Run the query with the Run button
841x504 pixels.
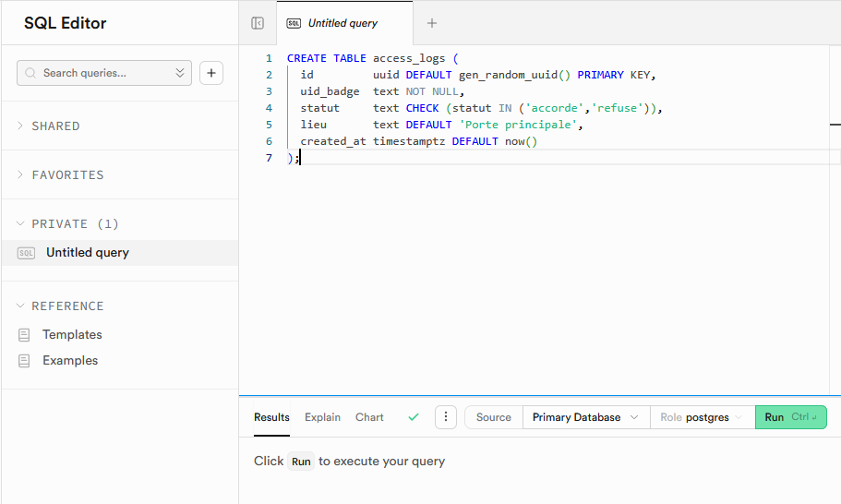pyautogui.click(x=790, y=417)
